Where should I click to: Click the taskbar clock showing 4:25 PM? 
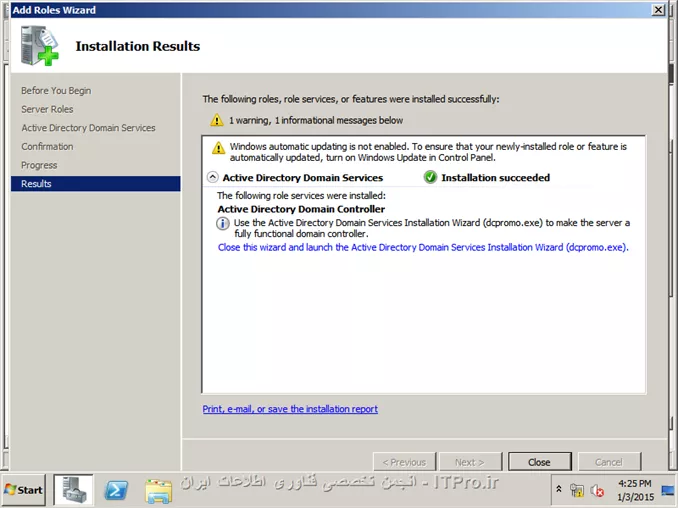point(635,490)
